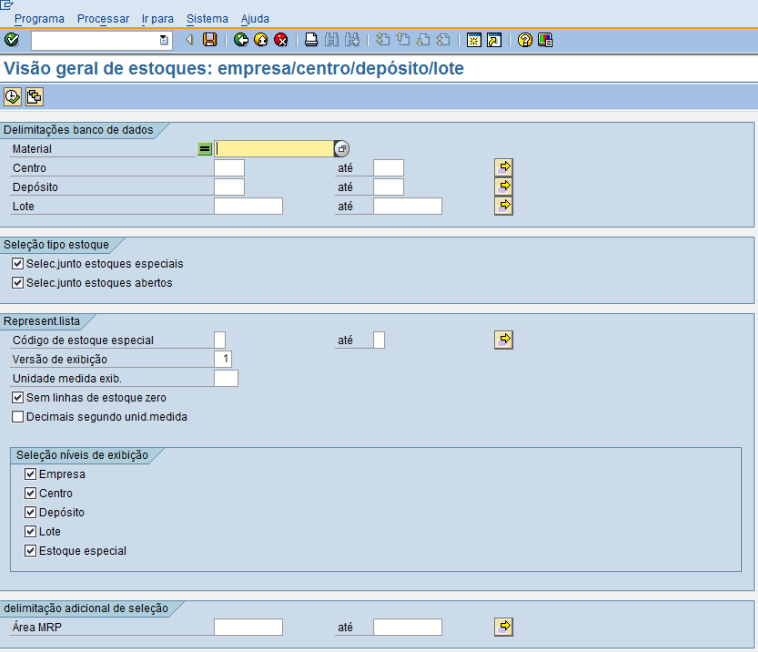Click the red Cancel icon
Image resolution: width=758 pixels, height=652 pixels.
click(281, 40)
